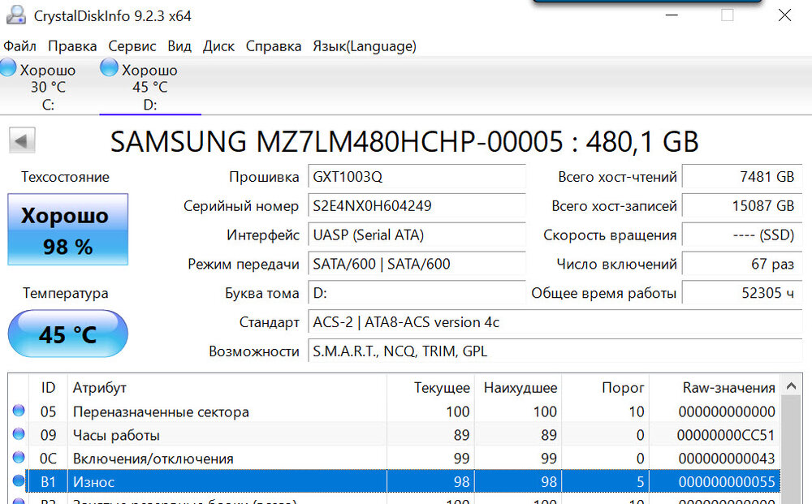Image resolution: width=812 pixels, height=504 pixels.
Task: Click the blue status dot next to attribute 05
Action: (x=18, y=411)
